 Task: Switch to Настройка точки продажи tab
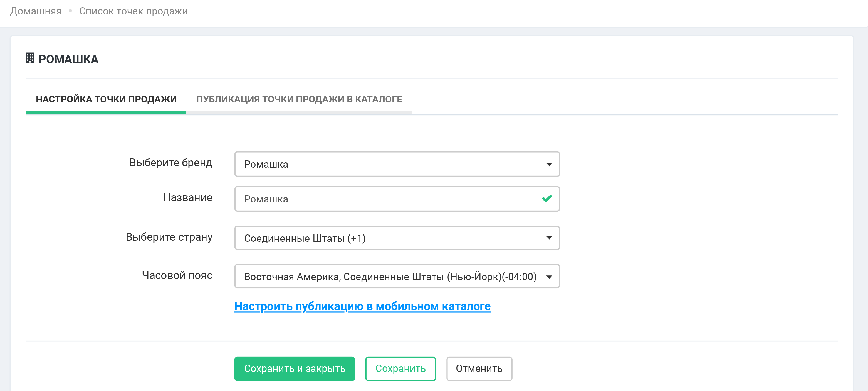pyautogui.click(x=106, y=99)
